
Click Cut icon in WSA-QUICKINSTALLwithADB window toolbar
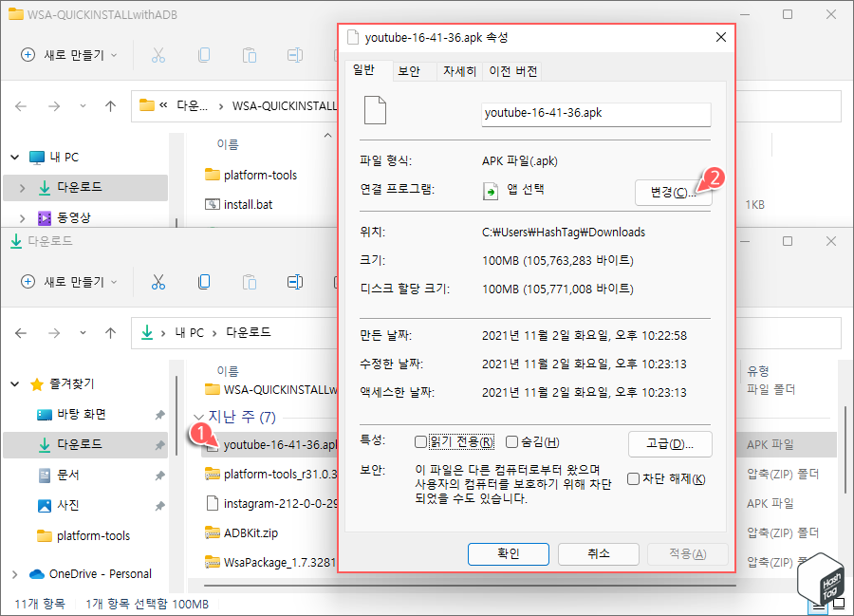(158, 55)
